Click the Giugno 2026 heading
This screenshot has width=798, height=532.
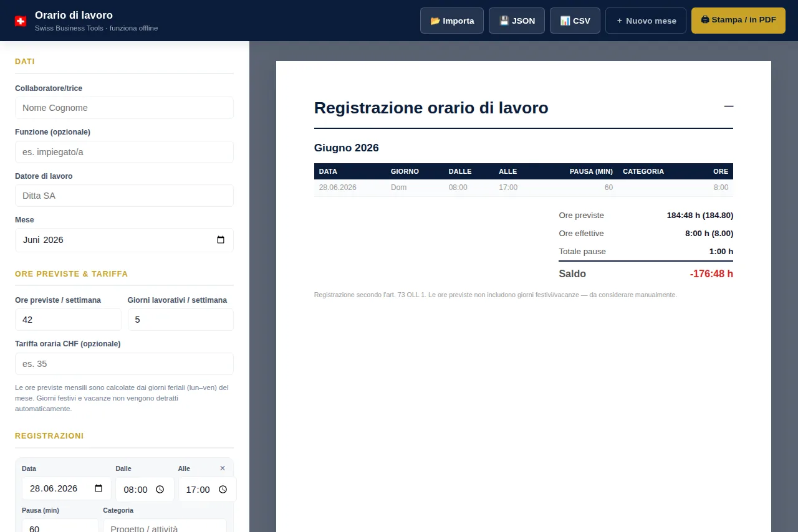[x=347, y=148]
